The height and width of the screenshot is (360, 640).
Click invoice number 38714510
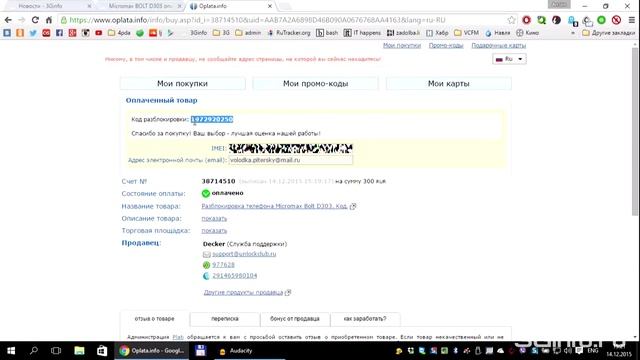[x=218, y=181]
